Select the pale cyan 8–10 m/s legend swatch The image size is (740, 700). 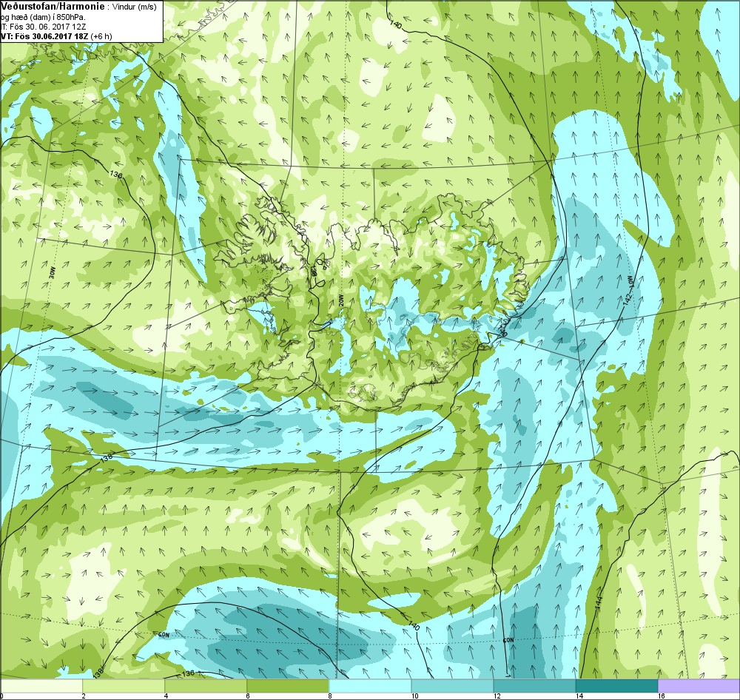pyautogui.click(x=369, y=685)
